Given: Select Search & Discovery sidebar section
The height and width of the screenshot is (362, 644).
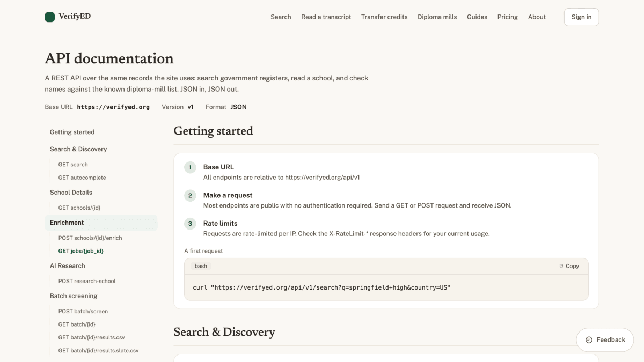Looking at the screenshot, I should [x=78, y=149].
